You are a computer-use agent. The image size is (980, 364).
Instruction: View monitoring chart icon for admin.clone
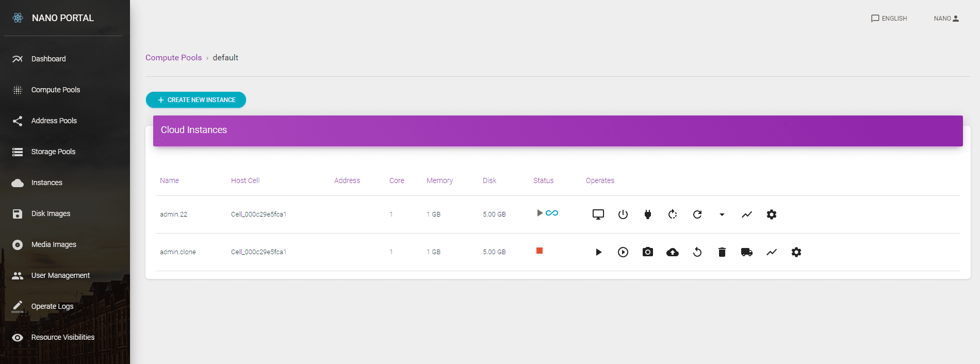pos(771,252)
